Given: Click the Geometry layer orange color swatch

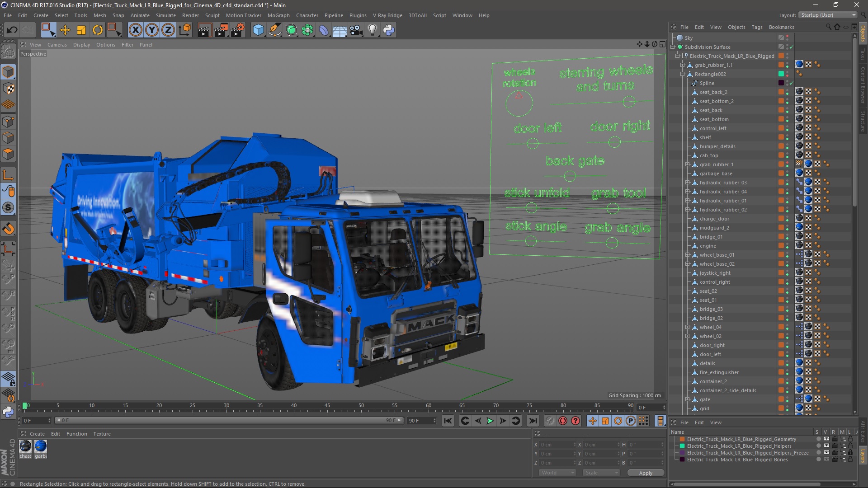Looking at the screenshot, I should tap(682, 439).
